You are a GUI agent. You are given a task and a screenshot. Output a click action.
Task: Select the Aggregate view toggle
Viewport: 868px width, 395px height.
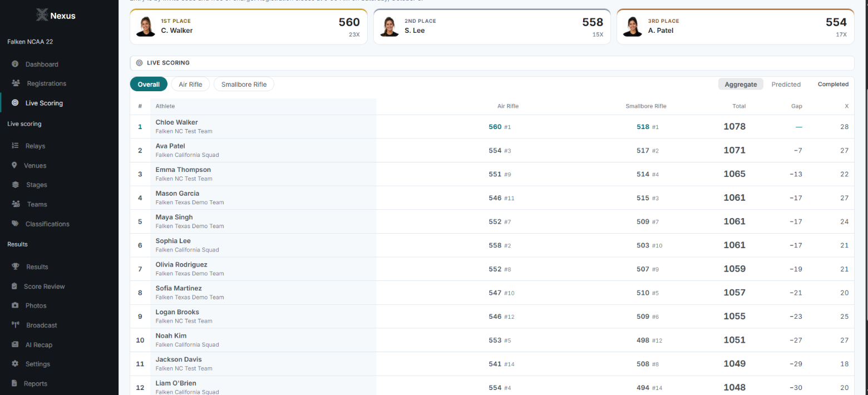point(741,84)
